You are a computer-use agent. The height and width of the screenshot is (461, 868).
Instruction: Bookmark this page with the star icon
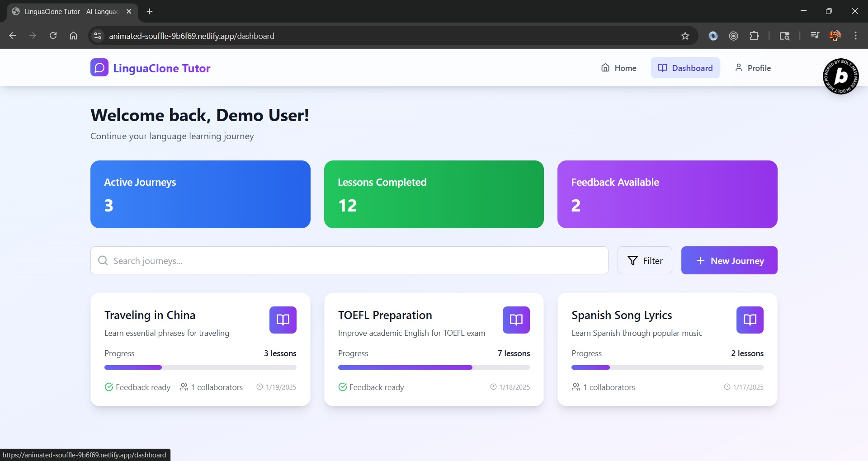tap(685, 36)
